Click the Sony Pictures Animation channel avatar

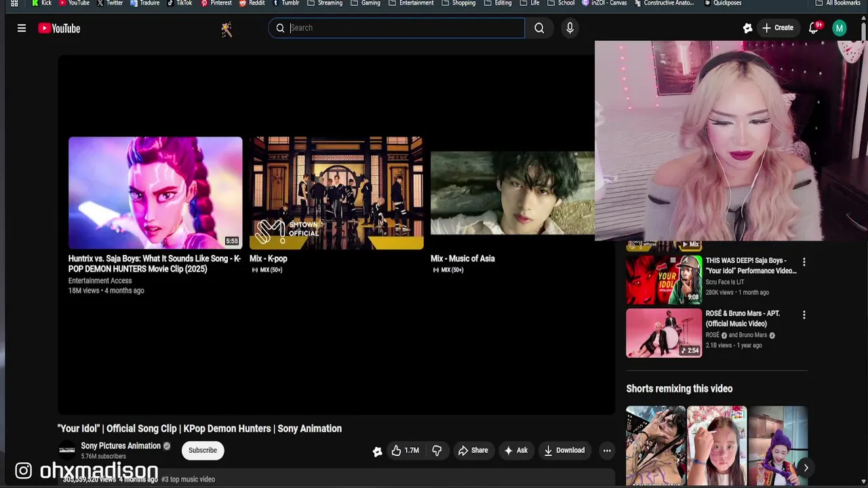pyautogui.click(x=67, y=450)
